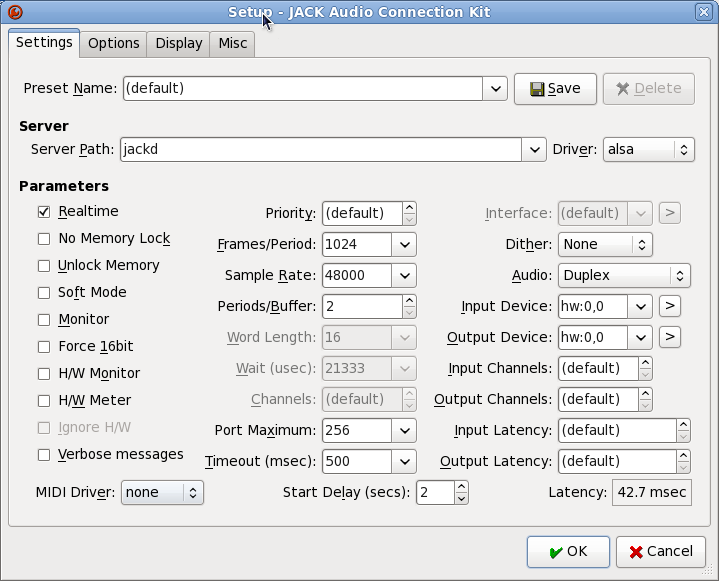This screenshot has width=719, height=581.
Task: Click the Priority value field
Action: coord(363,214)
